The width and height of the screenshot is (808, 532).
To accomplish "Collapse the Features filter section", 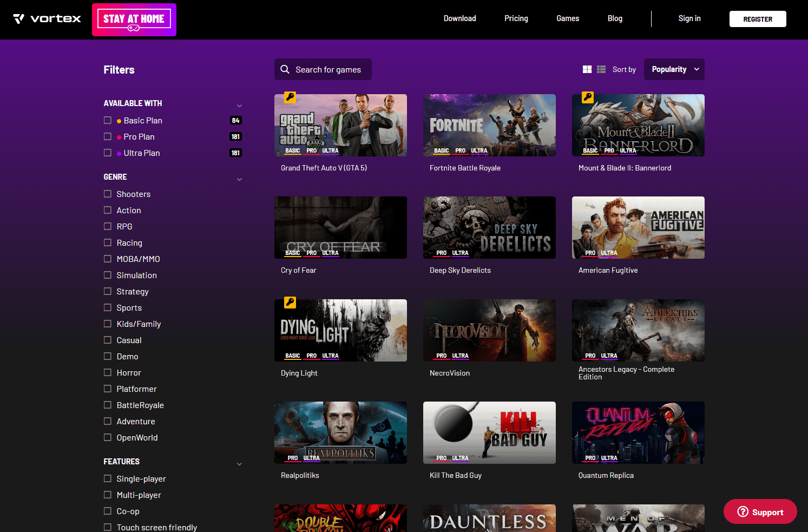I will [x=239, y=464].
